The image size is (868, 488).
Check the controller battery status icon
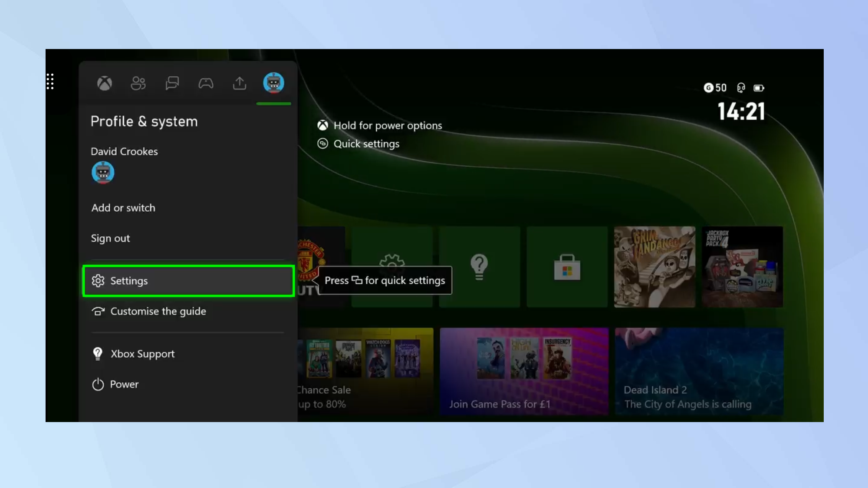click(x=759, y=88)
